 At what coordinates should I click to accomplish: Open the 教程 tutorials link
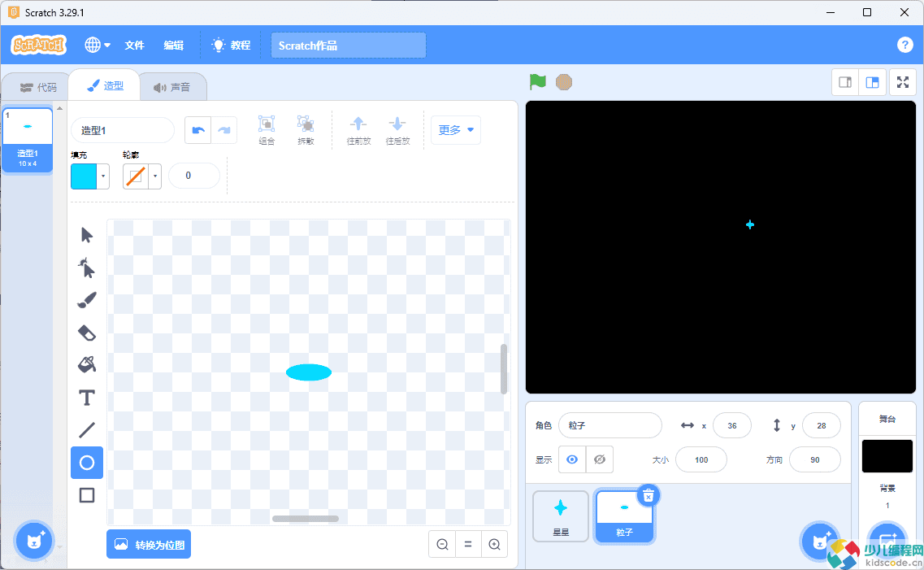coord(231,46)
